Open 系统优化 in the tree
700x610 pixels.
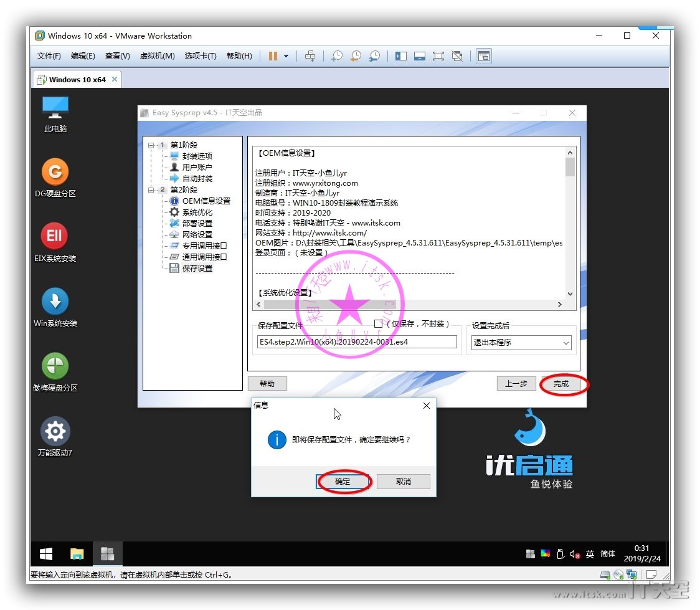coord(197,212)
